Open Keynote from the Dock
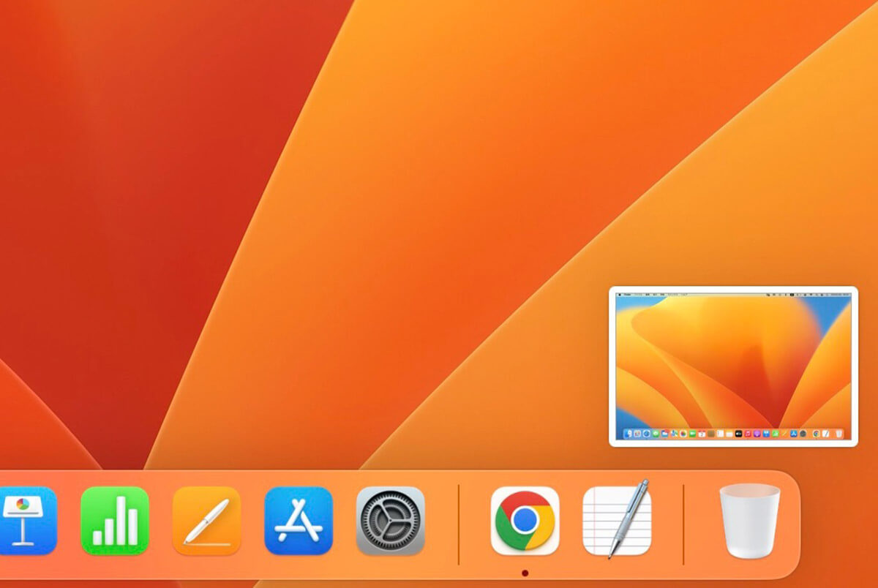The width and height of the screenshot is (878, 588). 28,521
